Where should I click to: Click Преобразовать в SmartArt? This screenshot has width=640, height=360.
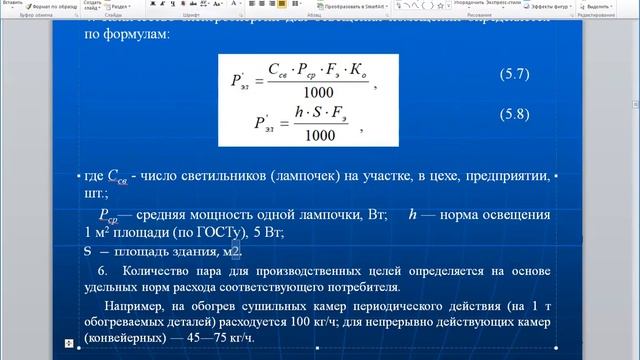coord(353,6)
